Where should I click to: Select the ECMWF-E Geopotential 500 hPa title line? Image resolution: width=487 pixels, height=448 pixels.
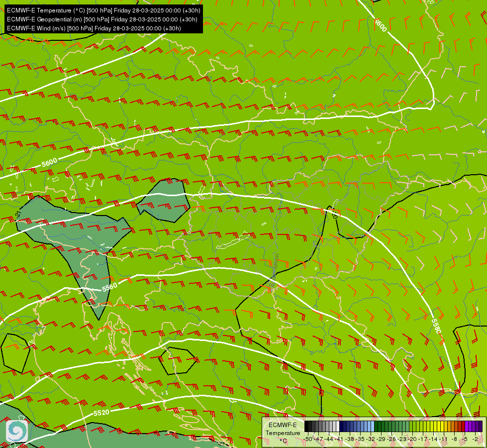pos(102,19)
